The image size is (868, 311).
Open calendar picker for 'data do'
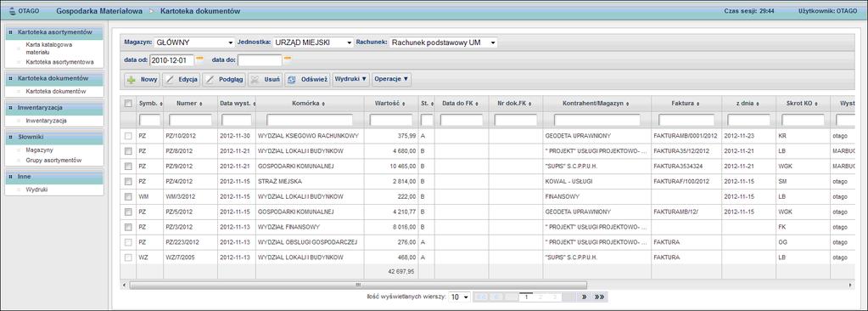288,59
